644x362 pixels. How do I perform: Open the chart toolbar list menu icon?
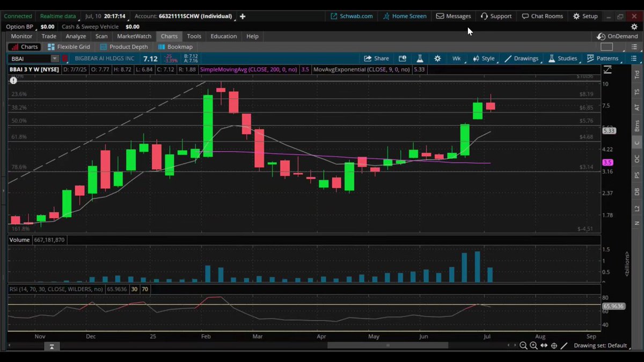tap(635, 58)
